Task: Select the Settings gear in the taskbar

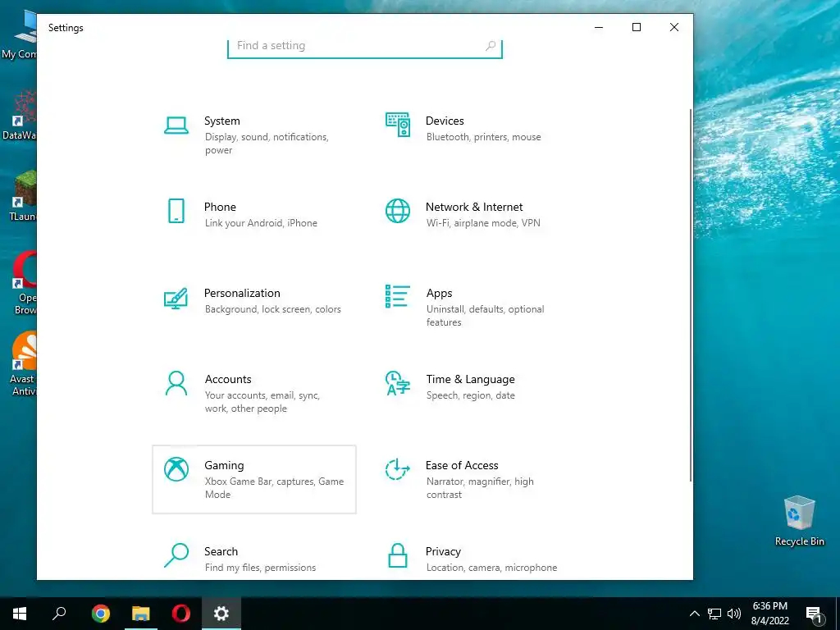Action: coord(221,614)
